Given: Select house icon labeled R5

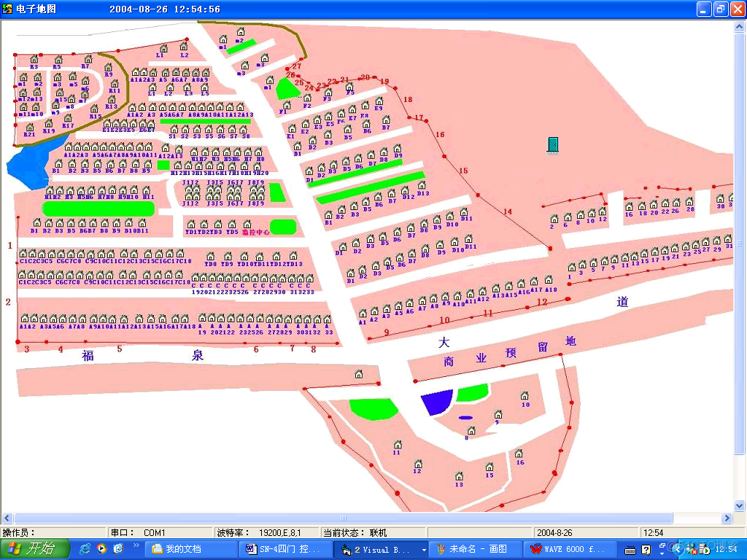Looking at the screenshot, I should [58, 60].
